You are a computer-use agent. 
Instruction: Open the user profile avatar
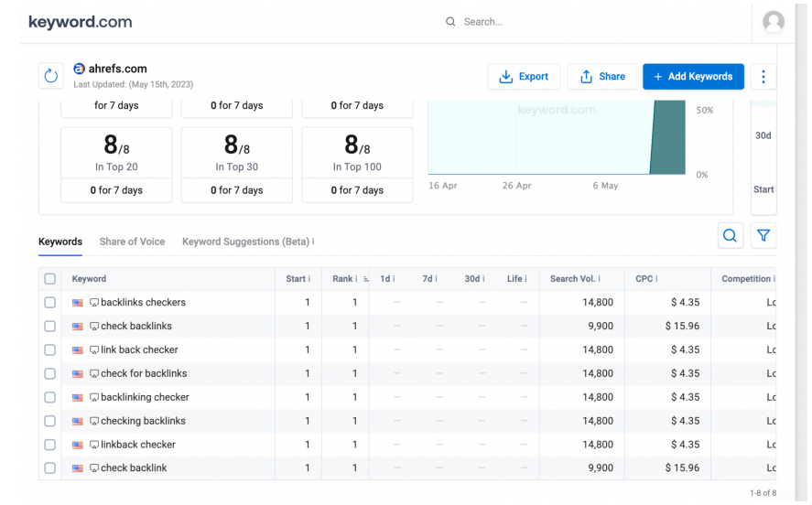[774, 22]
